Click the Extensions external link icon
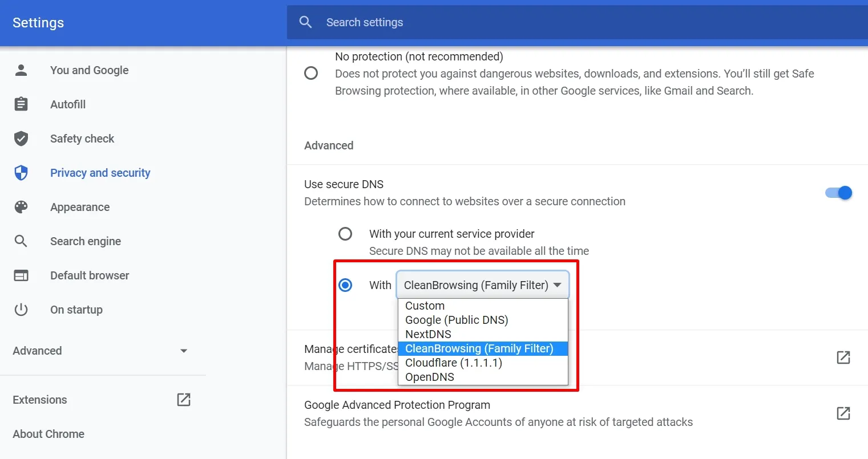 point(184,400)
